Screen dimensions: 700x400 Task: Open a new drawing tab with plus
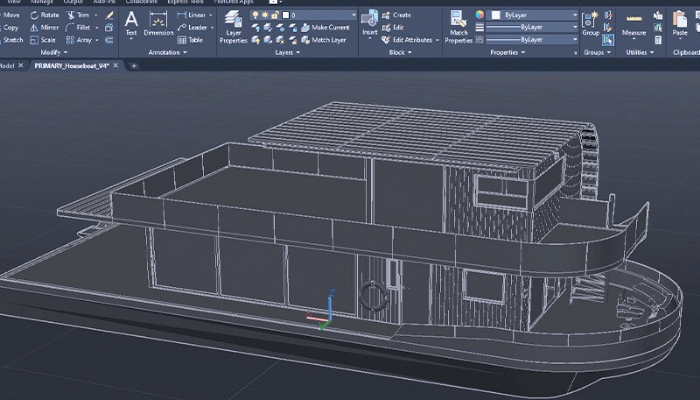pyautogui.click(x=133, y=66)
